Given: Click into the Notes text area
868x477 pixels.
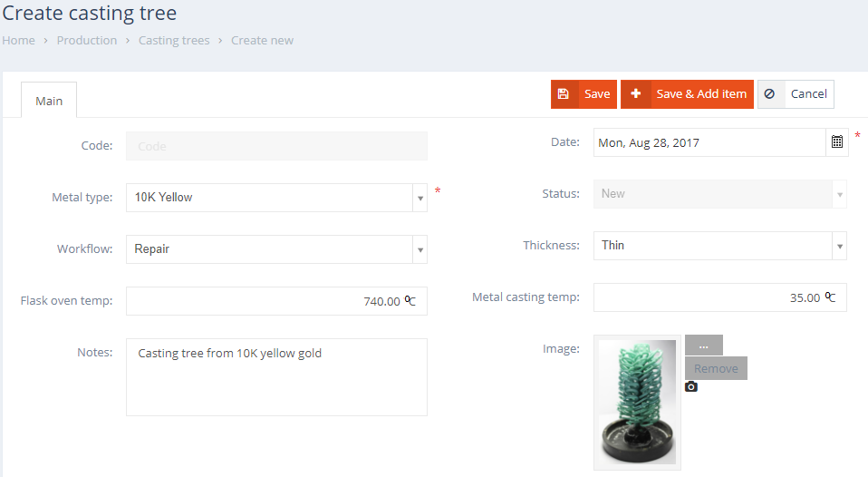Looking at the screenshot, I should tap(276, 377).
